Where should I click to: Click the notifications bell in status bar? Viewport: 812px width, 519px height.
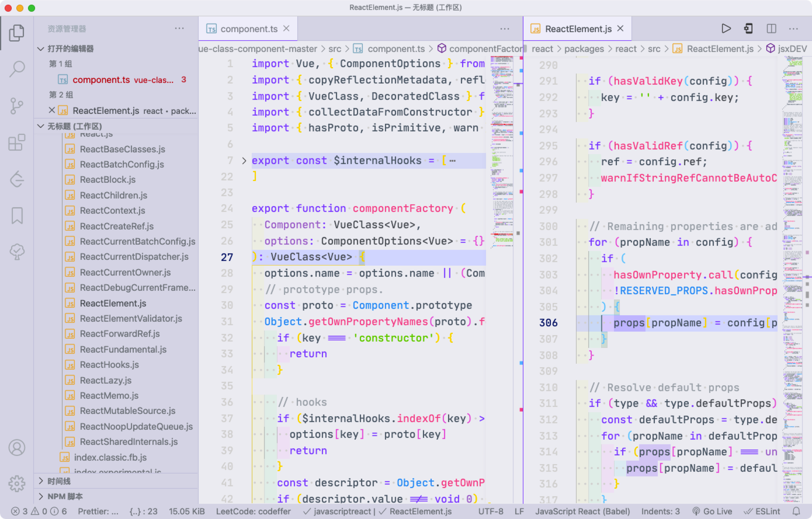click(x=796, y=511)
